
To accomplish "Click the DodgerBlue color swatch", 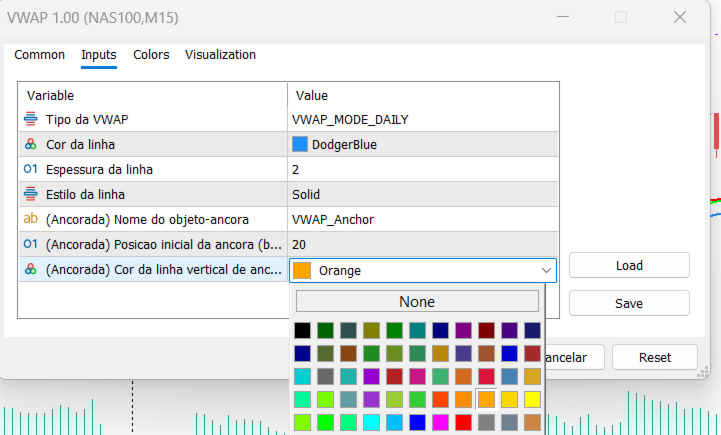I will coord(300,144).
